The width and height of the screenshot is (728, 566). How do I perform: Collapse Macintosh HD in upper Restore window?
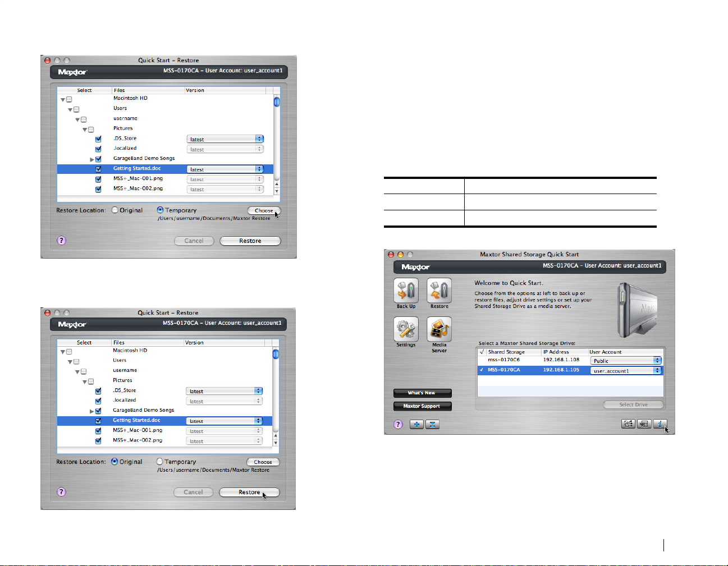point(63,100)
